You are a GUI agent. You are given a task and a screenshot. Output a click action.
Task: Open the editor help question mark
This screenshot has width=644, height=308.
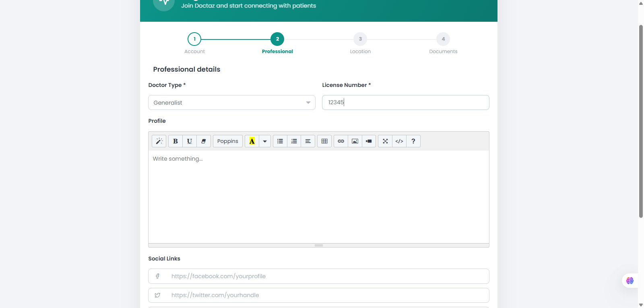[413, 141]
